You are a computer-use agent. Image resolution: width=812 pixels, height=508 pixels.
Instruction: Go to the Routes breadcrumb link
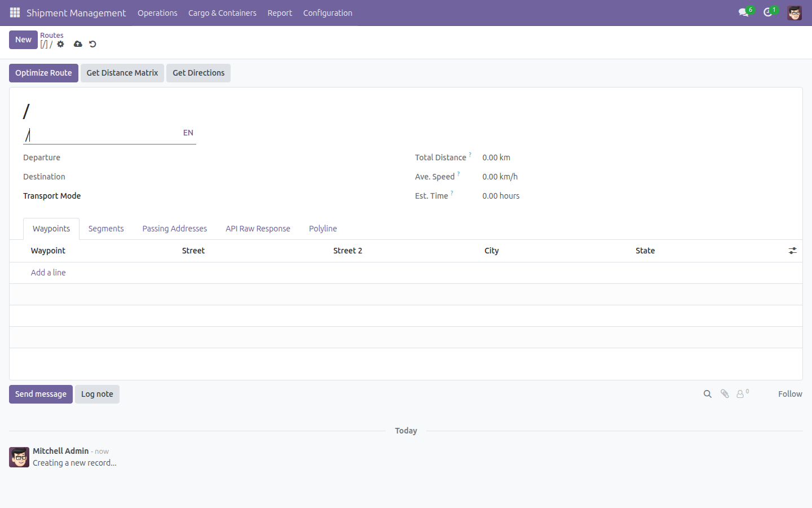click(x=52, y=35)
